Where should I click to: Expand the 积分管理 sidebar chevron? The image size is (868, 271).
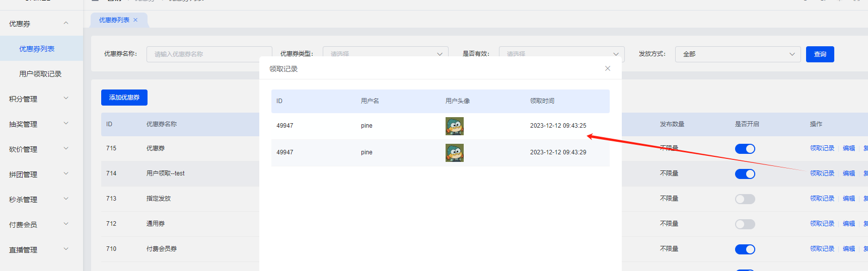click(66, 99)
